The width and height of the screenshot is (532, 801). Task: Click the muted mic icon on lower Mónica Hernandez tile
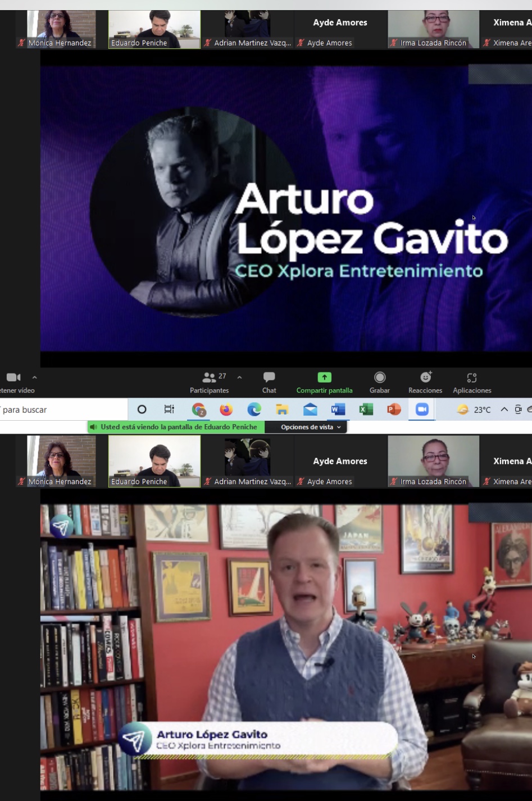pos(22,481)
